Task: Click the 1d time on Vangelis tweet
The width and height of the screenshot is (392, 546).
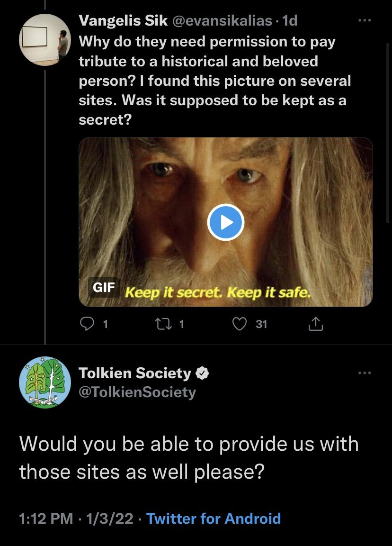Action: click(289, 21)
